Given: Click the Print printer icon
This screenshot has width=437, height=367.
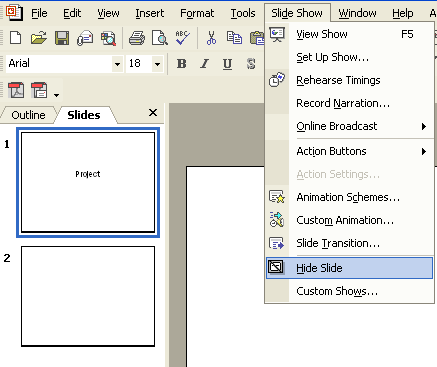Looking at the screenshot, I should coord(137,38).
